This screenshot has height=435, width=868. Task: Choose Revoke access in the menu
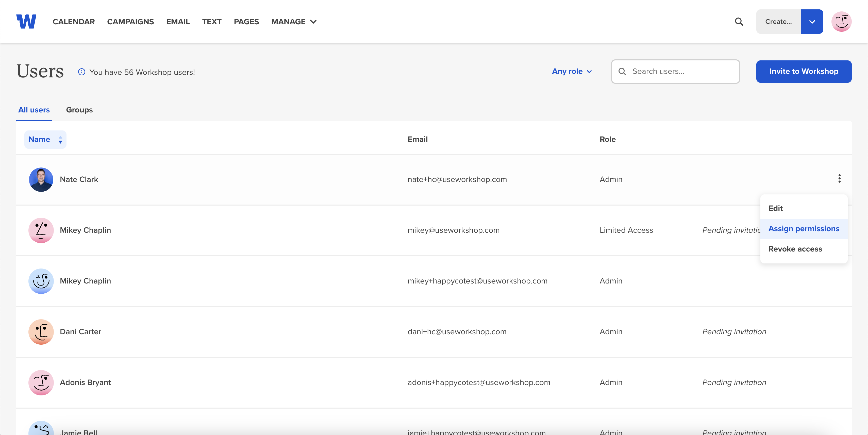tap(795, 249)
